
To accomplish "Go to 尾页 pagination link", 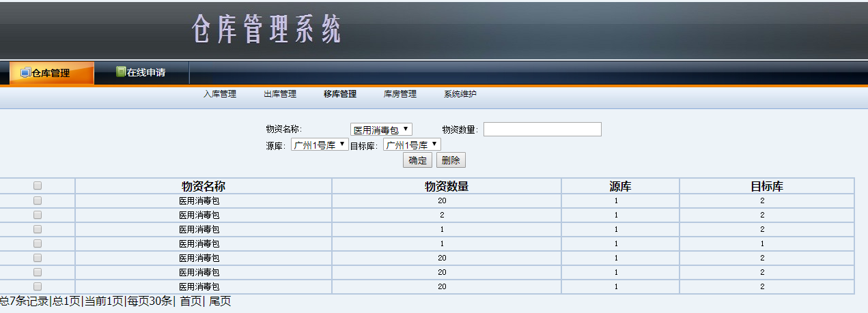I will point(220,301).
